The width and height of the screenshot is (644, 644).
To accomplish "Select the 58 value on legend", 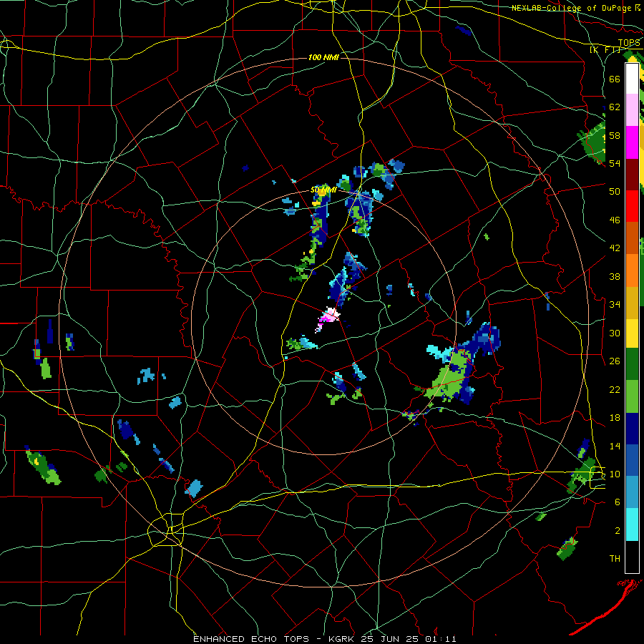I will tap(615, 135).
